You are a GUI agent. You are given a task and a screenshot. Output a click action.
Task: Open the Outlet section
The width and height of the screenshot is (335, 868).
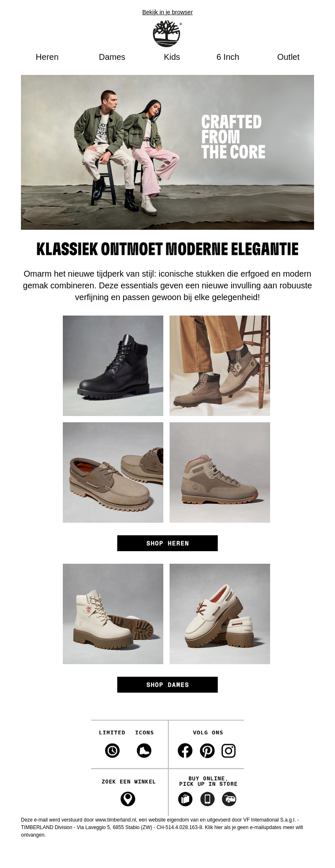click(288, 57)
